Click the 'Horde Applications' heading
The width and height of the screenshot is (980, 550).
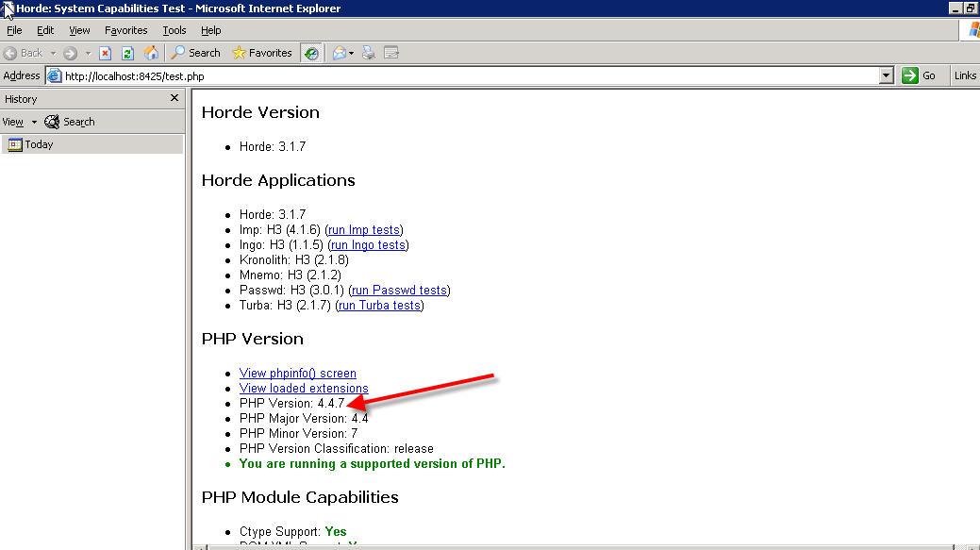tap(278, 180)
